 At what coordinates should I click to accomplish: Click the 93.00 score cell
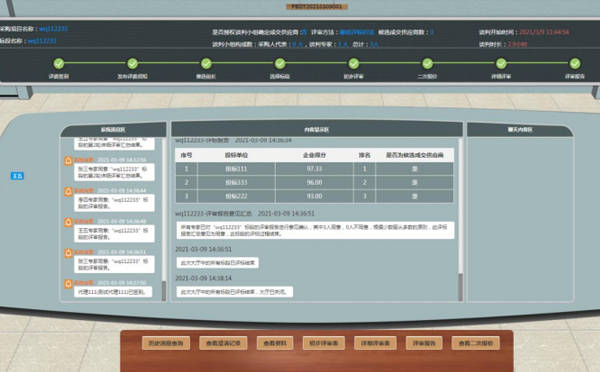(314, 196)
